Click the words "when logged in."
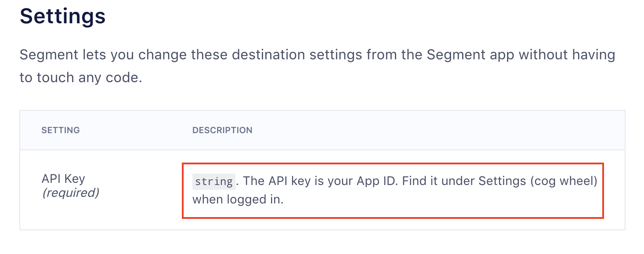This screenshot has width=644, height=254. 238,200
